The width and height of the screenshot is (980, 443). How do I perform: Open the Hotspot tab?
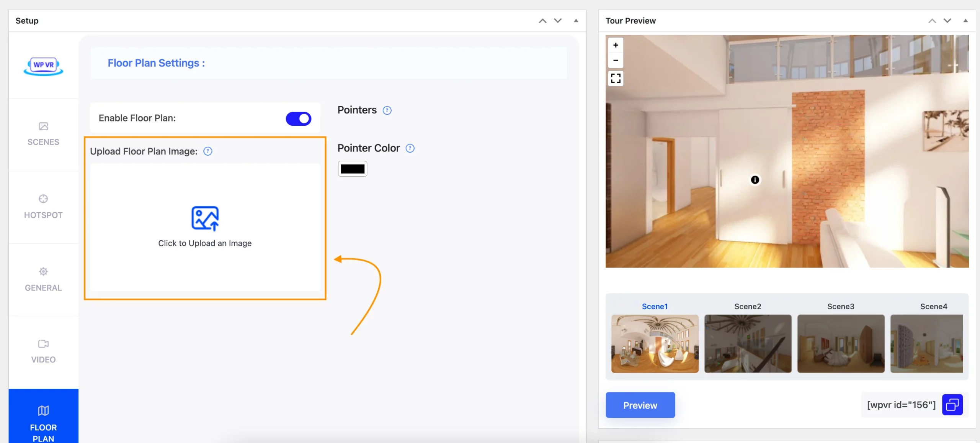pos(43,207)
